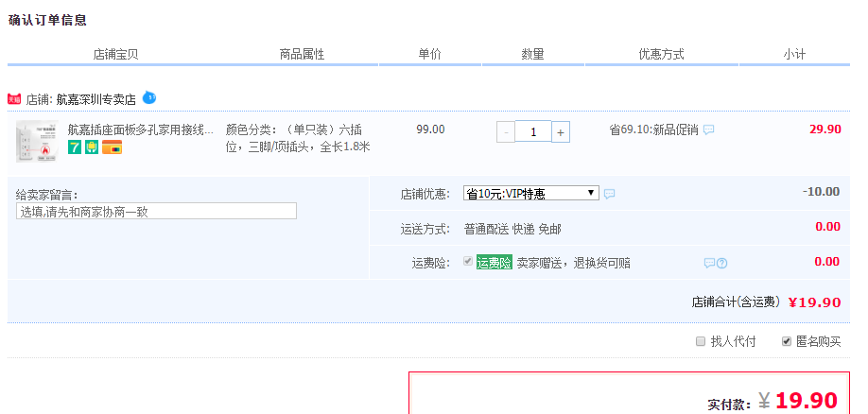Click the green 7-day return badge

(75, 147)
